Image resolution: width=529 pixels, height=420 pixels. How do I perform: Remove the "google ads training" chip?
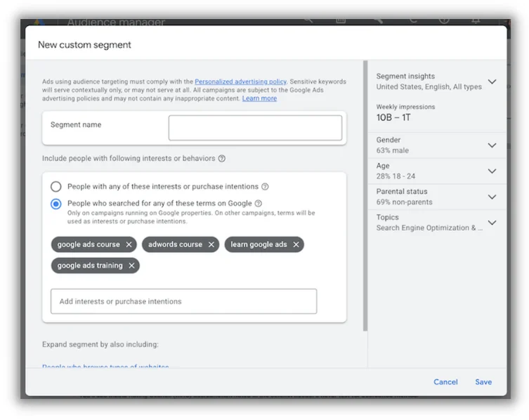coord(131,265)
